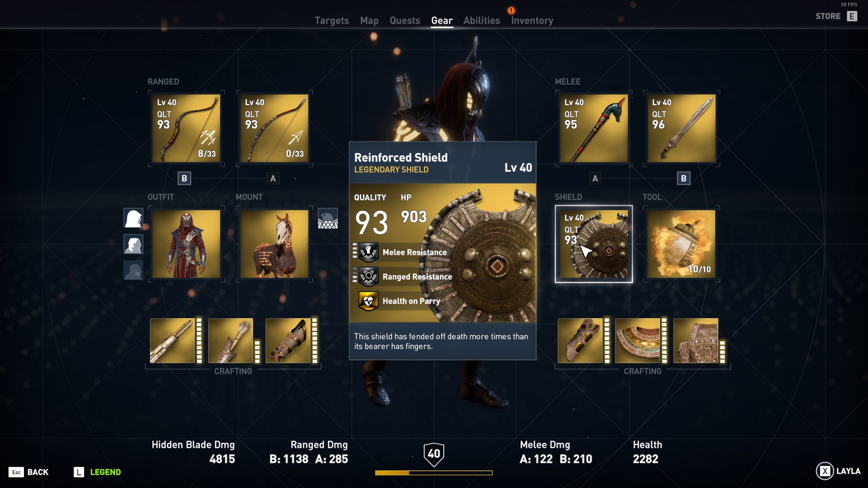The width and height of the screenshot is (868, 488).
Task: Click the Esc BACK button
Action: [28, 472]
